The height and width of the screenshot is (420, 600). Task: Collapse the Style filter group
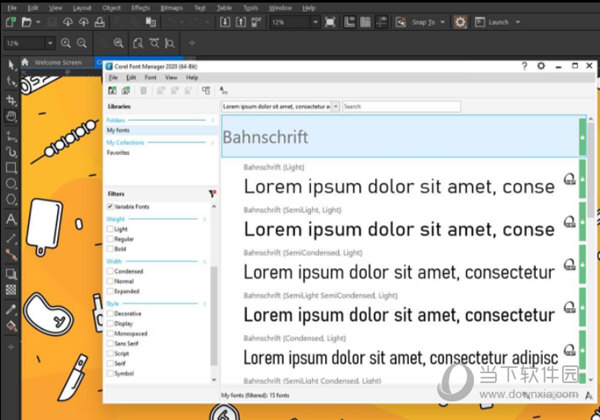pos(204,304)
